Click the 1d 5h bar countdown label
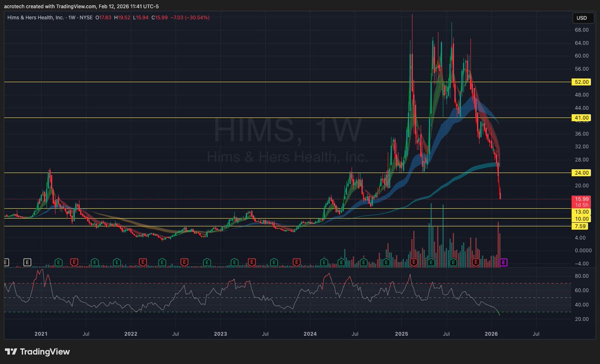This screenshot has width=600, height=364. [580, 205]
